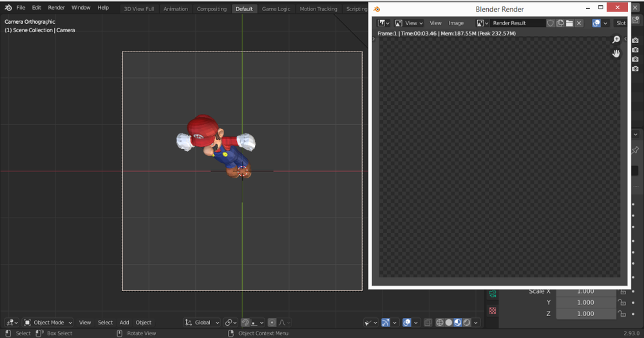
Task: Toggle the Scale Z lock icon
Action: tap(622, 314)
